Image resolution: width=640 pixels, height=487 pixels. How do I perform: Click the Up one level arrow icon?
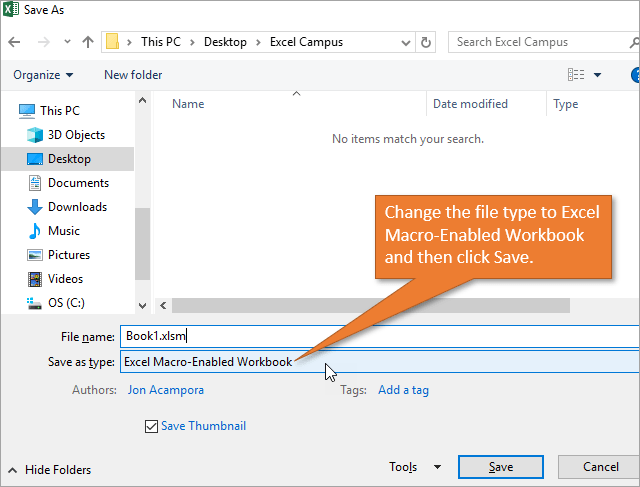tap(87, 43)
